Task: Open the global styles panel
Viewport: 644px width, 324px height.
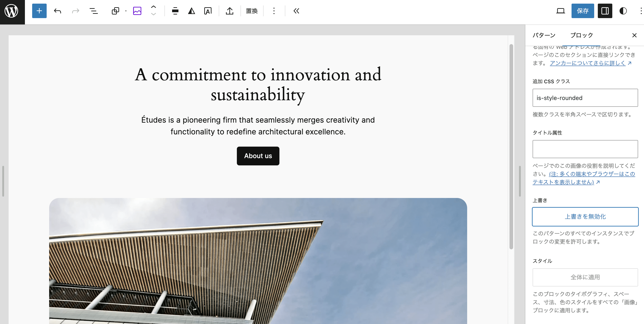Action: (623, 11)
